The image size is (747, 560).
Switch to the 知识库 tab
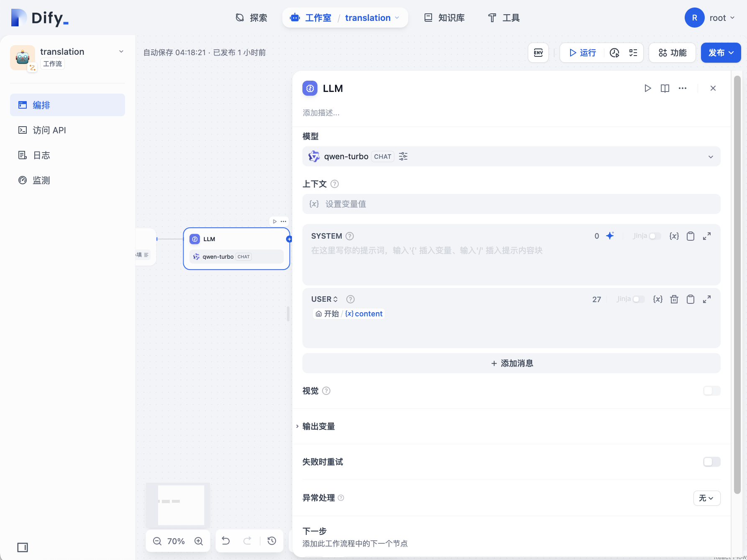[444, 18]
